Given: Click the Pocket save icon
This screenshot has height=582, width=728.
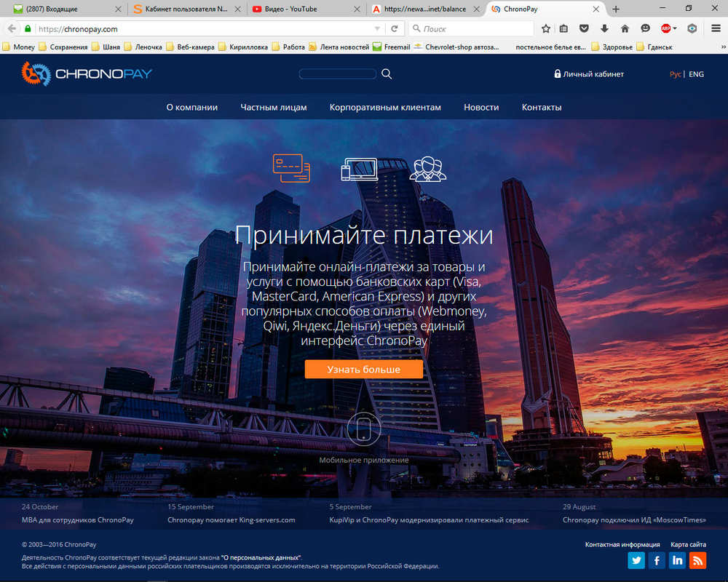Looking at the screenshot, I should 584,29.
